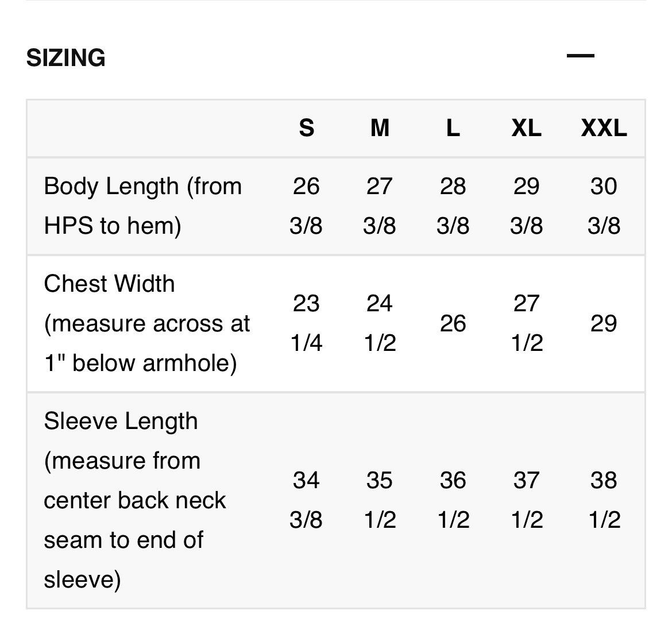The image size is (672, 626).
Task: Click the Sleeve Length row label
Action: point(134,500)
